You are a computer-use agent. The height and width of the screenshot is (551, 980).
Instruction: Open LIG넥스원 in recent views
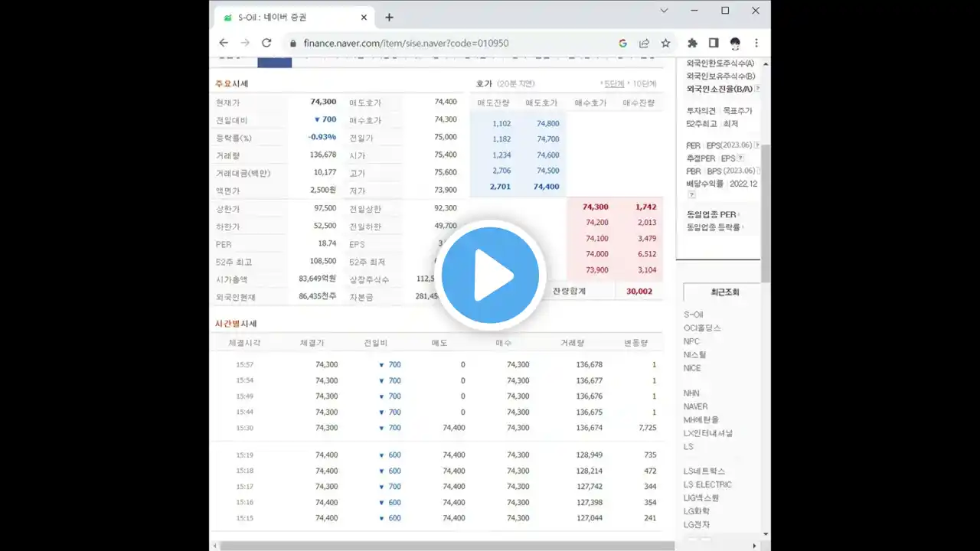pos(702,498)
